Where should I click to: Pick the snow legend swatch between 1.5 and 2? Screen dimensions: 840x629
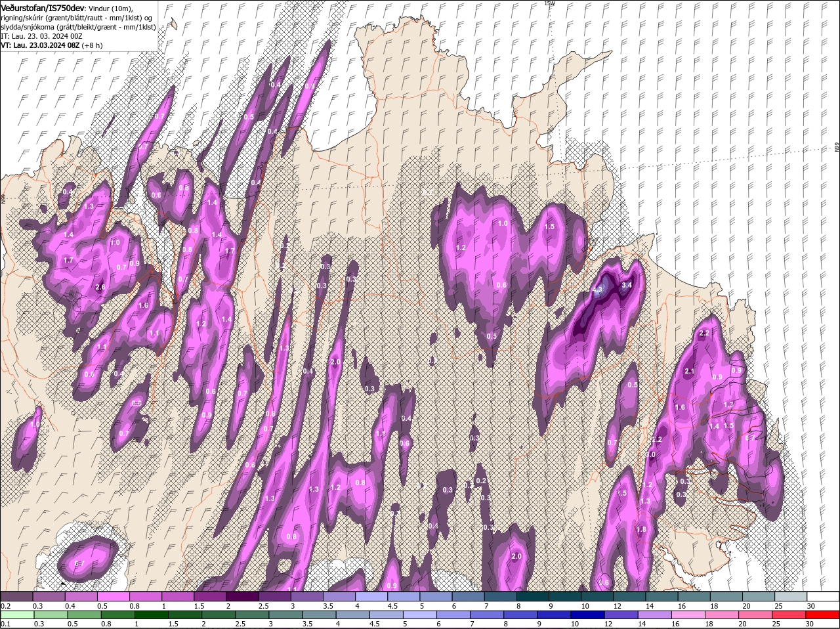coord(210,596)
